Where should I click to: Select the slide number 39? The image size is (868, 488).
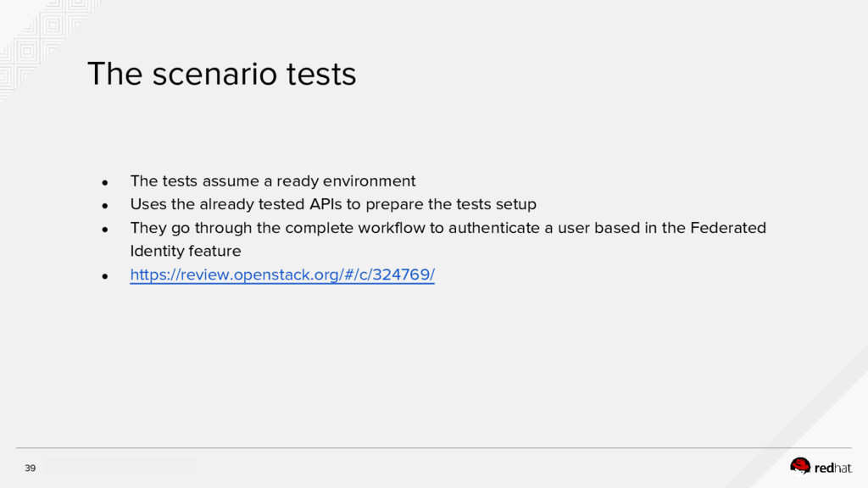31,469
